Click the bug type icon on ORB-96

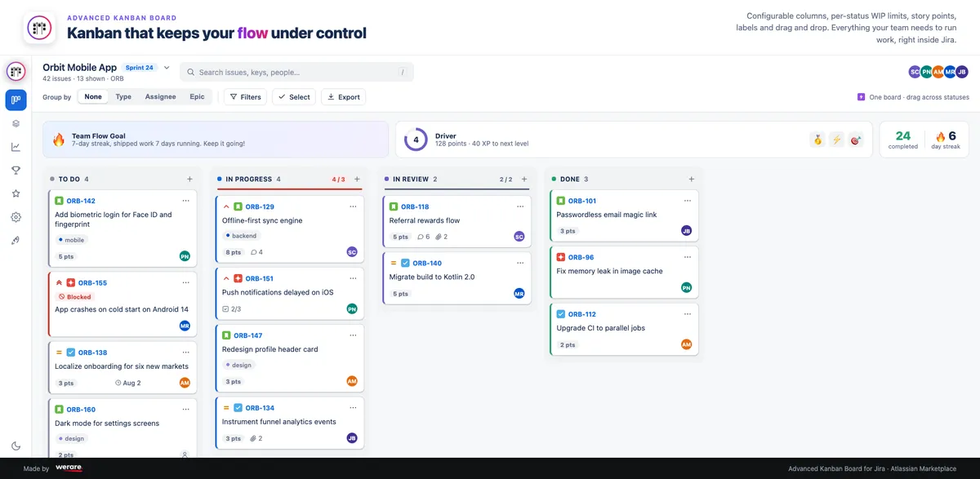(561, 257)
